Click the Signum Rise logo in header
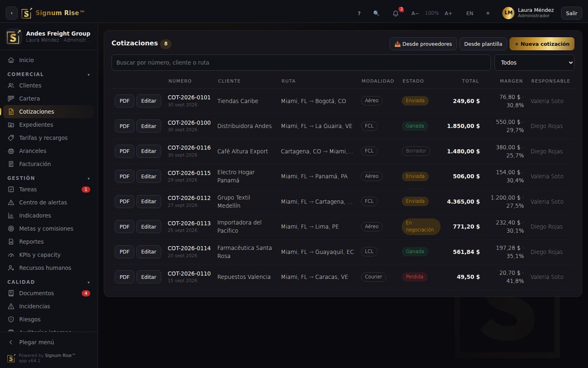 pyautogui.click(x=27, y=13)
